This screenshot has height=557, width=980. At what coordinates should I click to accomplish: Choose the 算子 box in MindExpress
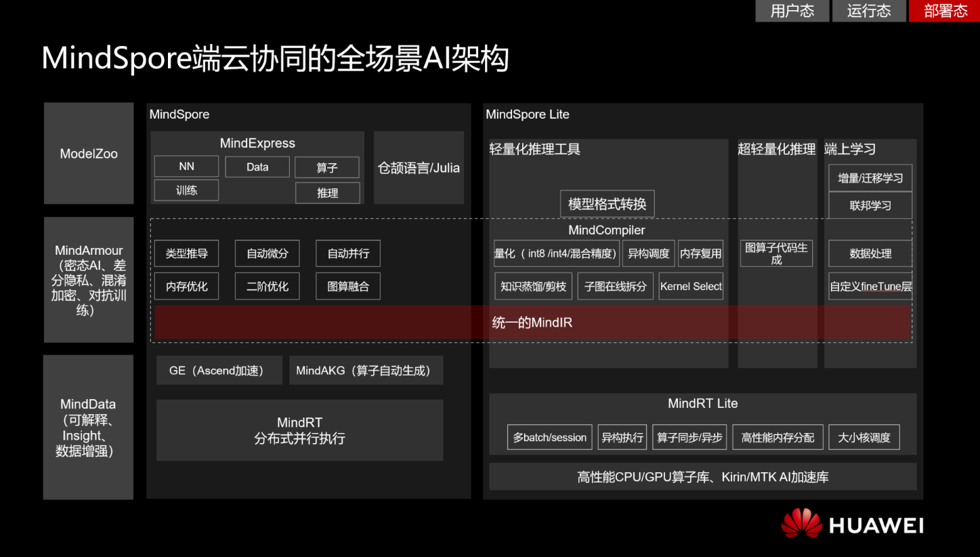click(x=327, y=167)
